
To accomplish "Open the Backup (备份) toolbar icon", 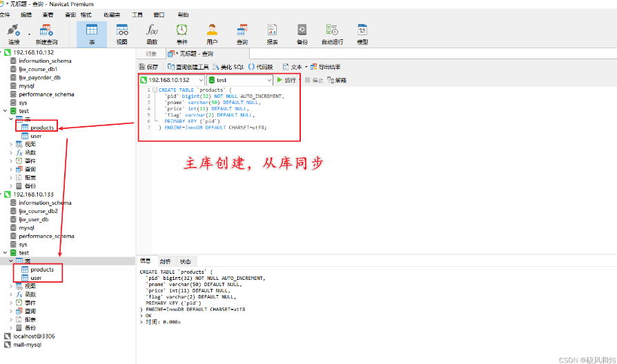I will 302,34.
